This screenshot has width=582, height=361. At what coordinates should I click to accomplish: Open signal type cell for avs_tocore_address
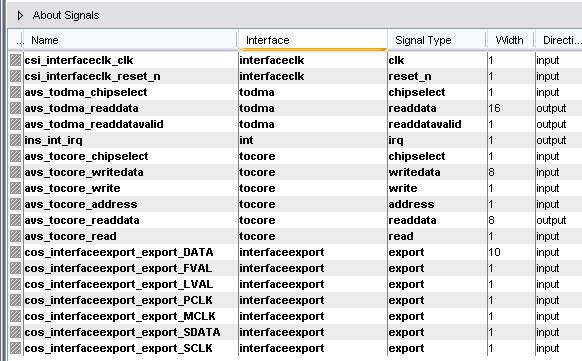click(x=437, y=204)
